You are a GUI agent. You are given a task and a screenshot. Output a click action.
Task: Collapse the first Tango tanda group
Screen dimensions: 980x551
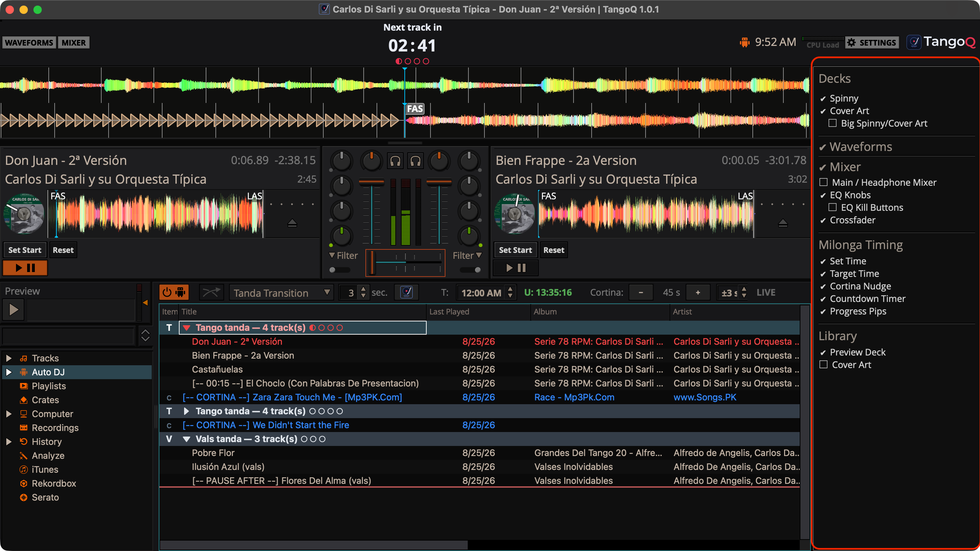(187, 327)
